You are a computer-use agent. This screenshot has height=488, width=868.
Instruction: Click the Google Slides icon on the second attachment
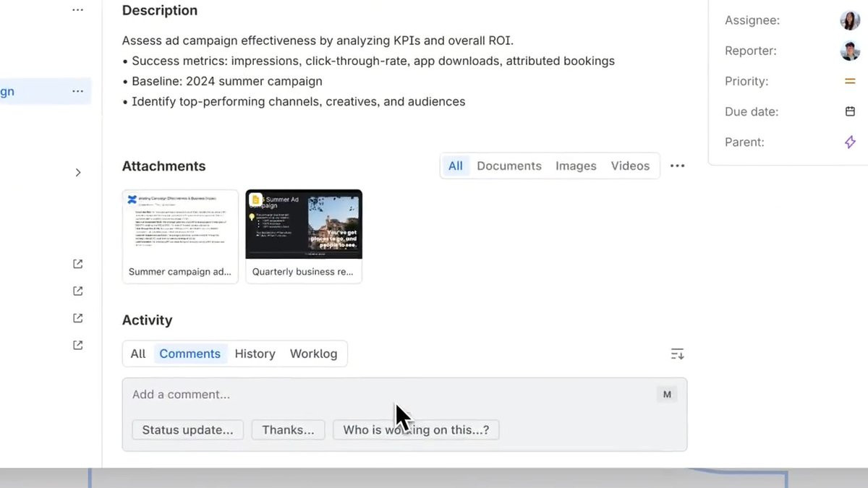click(x=255, y=200)
